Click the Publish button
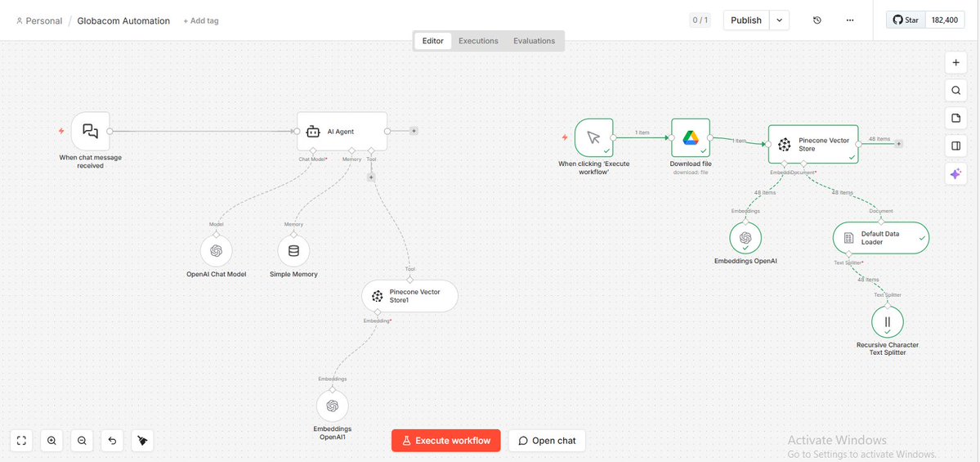The image size is (980, 462). pyautogui.click(x=746, y=20)
